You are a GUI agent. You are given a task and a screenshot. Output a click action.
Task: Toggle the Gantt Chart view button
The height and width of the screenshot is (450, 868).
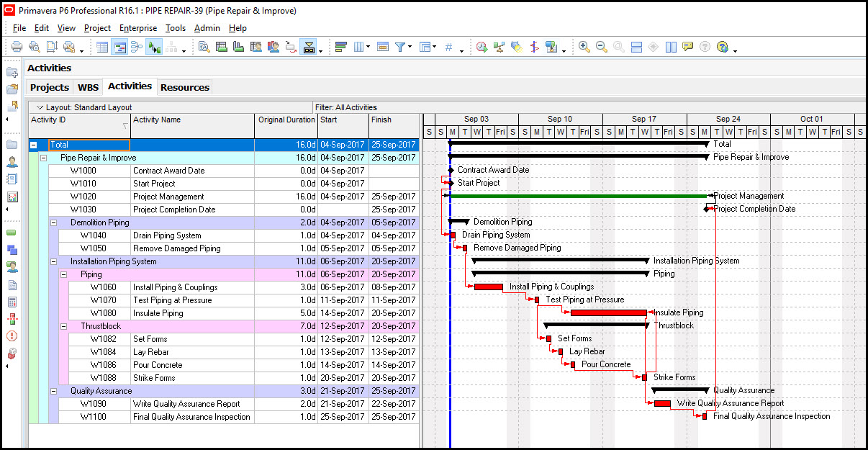119,47
